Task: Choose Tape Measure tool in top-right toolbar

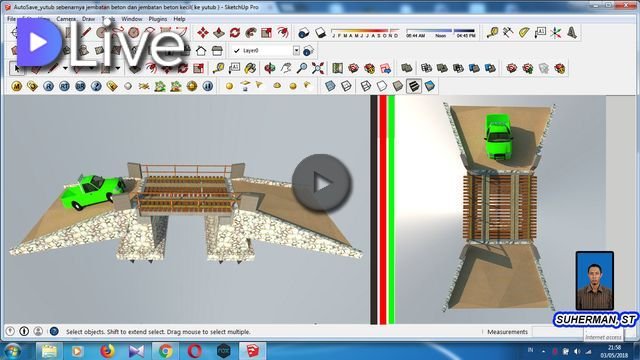Action: coord(492,33)
